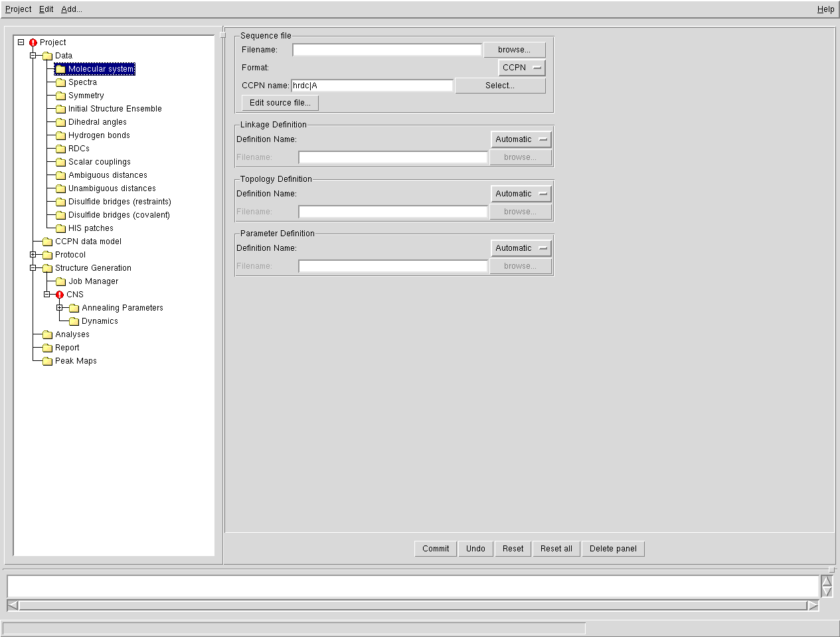
Task: Click the Sequence file Filename input field
Action: click(386, 50)
